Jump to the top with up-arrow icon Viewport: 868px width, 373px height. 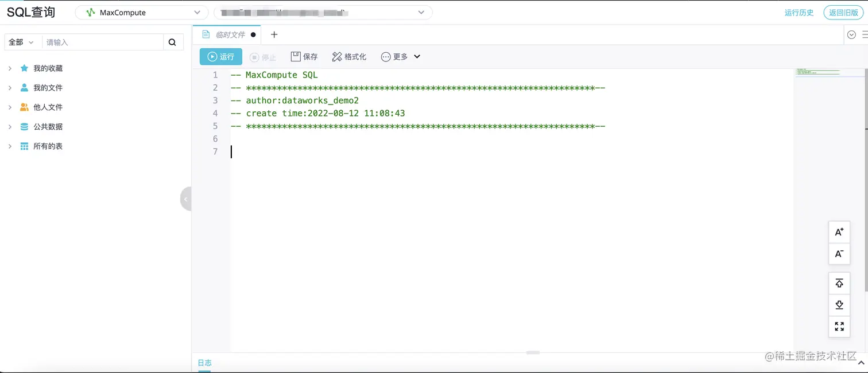839,283
